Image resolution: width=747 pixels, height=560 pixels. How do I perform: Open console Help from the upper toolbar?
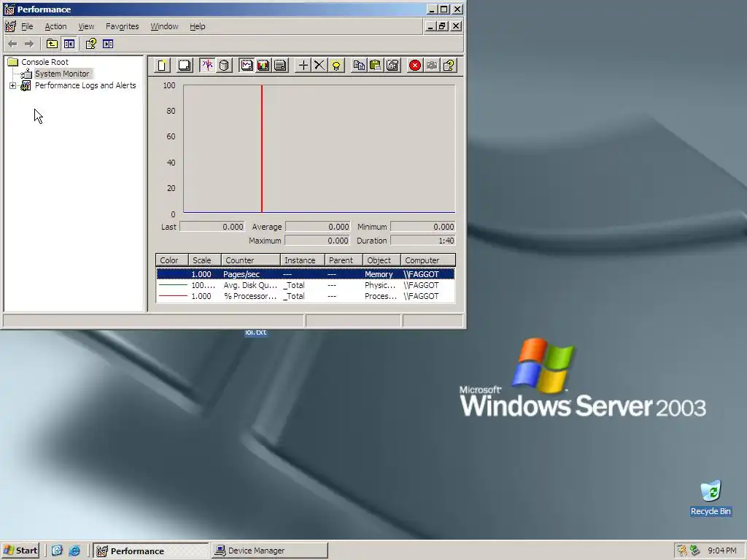[90, 44]
